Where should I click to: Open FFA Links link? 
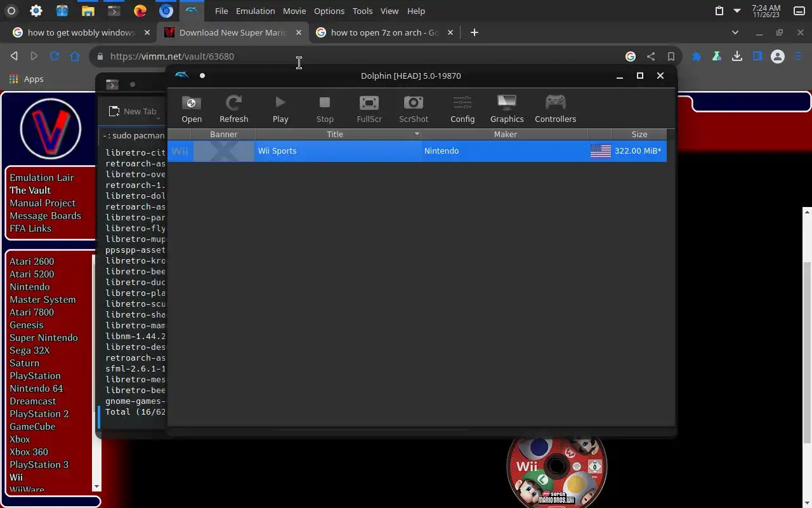pos(30,229)
